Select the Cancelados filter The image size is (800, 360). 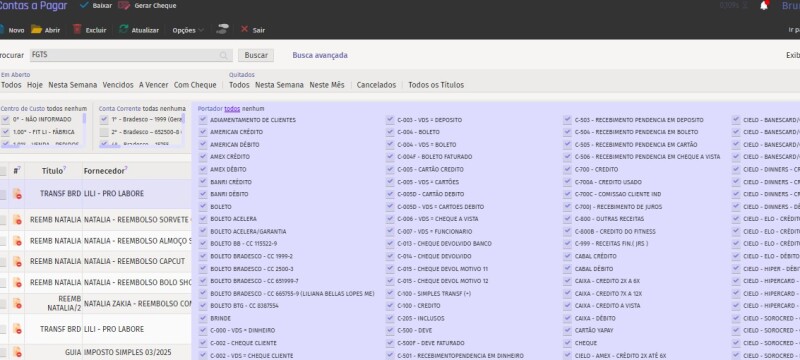tap(376, 85)
